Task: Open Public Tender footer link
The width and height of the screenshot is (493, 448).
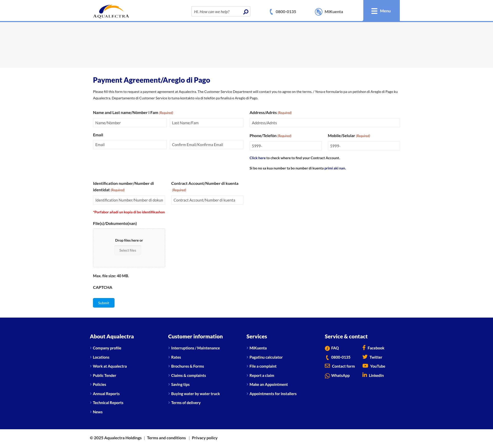Action: (105, 376)
